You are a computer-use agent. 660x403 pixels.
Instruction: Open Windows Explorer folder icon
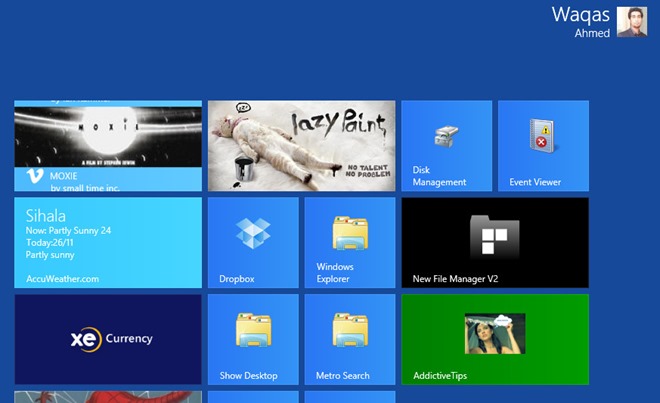350,233
